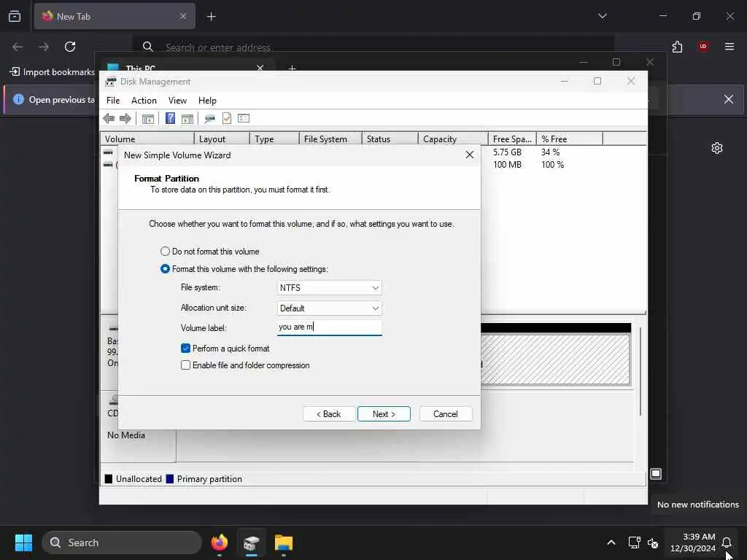Viewport: 747px width, 560px height.
Task: Show hidden tray icons chevron
Action: 611,542
